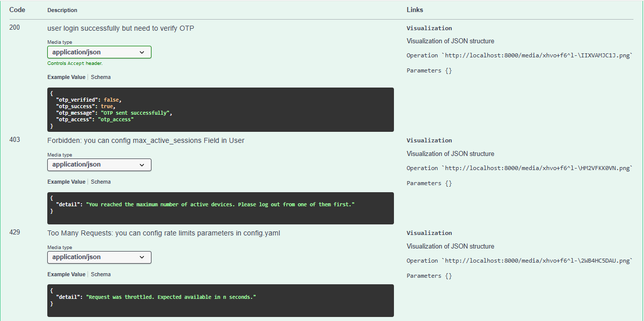Click the Links column header
Viewport: 644px width, 321px height.
(415, 10)
